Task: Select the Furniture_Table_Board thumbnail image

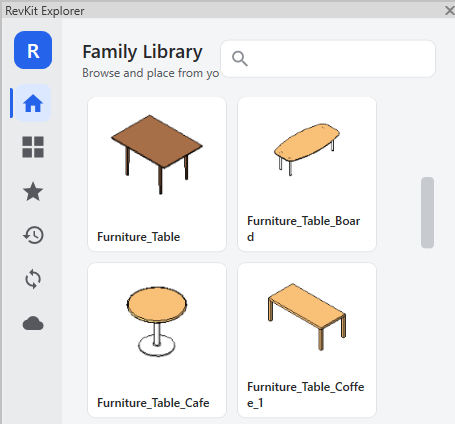Action: [307, 149]
